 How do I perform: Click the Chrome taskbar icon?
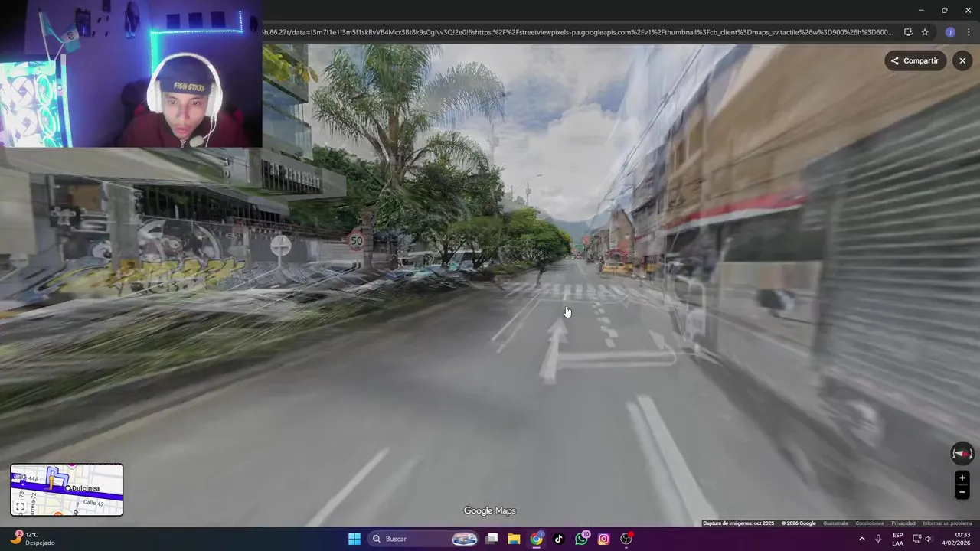coord(537,539)
